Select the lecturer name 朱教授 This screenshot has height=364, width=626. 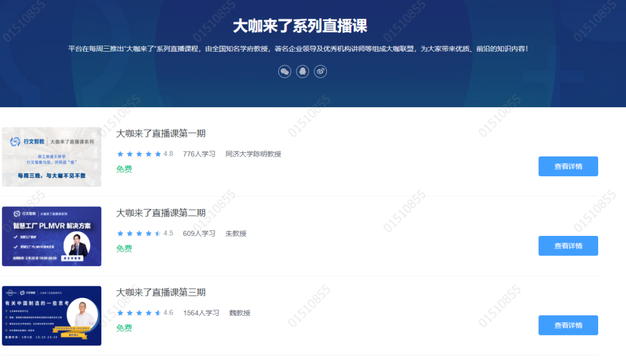236,234
